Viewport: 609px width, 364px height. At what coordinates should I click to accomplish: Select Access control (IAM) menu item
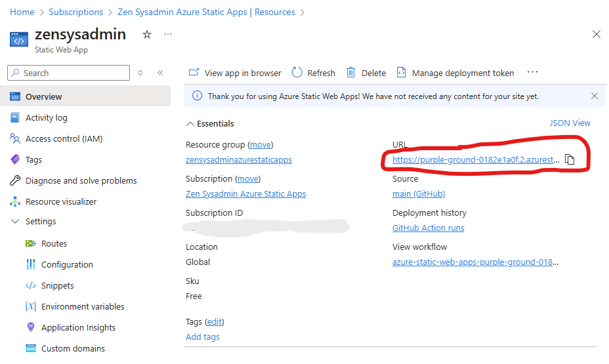pyautogui.click(x=64, y=139)
